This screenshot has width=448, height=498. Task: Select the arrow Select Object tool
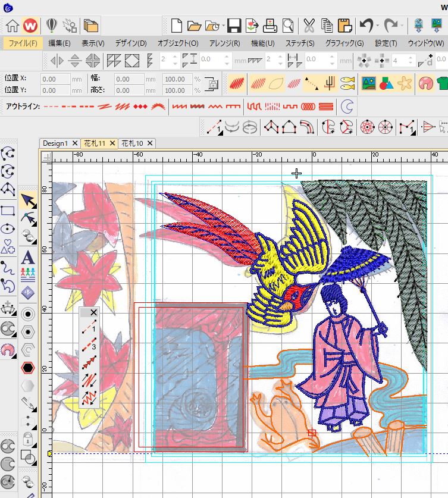28,201
